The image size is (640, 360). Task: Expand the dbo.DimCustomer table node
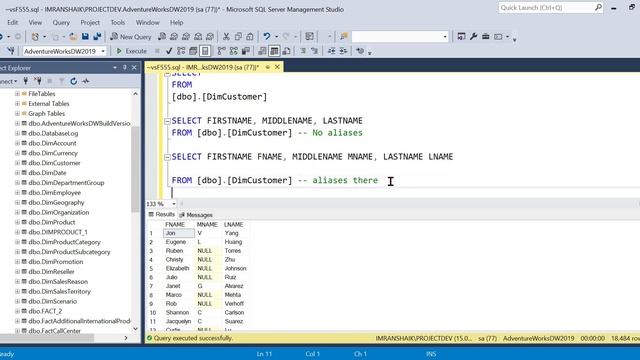tap(17, 163)
